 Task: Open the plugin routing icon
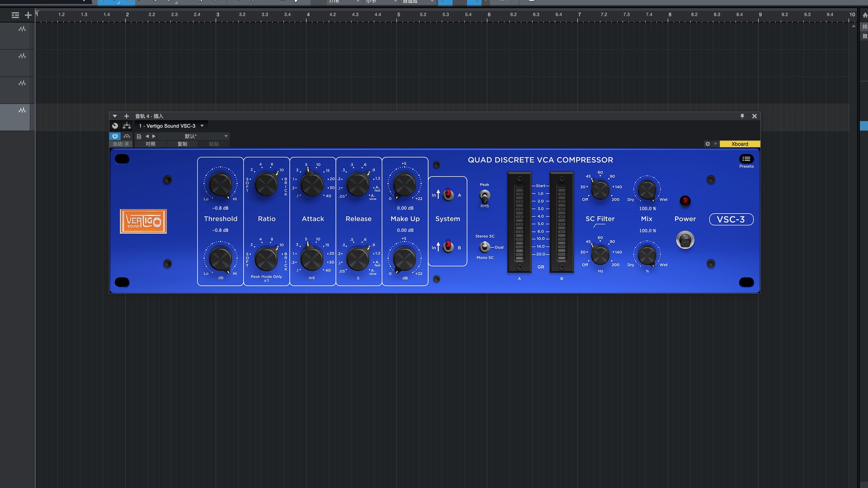point(127,126)
